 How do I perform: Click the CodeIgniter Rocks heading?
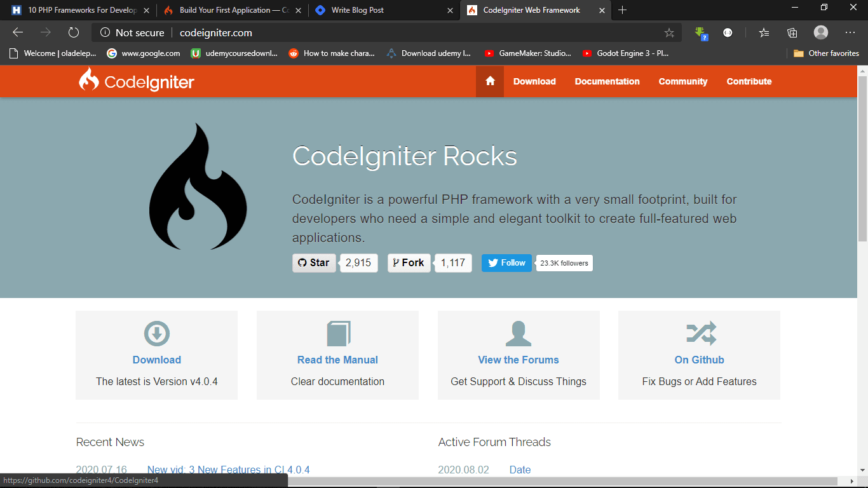[405, 156]
